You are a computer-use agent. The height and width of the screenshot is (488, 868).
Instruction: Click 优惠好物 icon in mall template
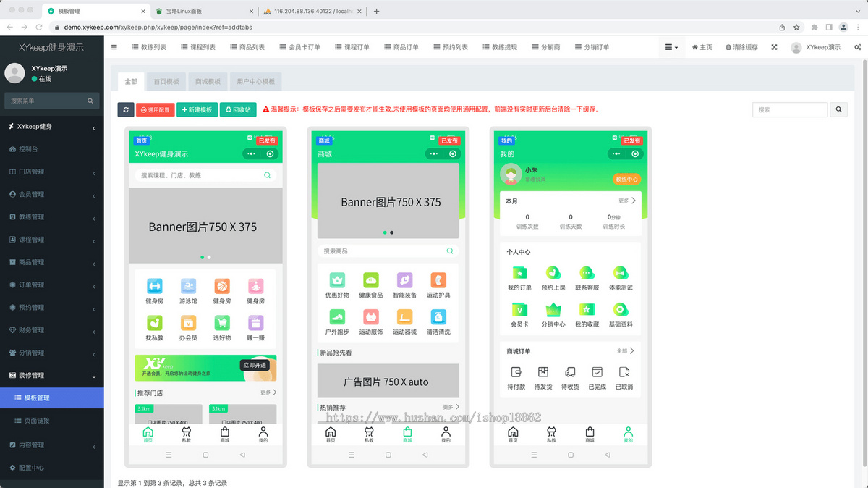pyautogui.click(x=336, y=280)
